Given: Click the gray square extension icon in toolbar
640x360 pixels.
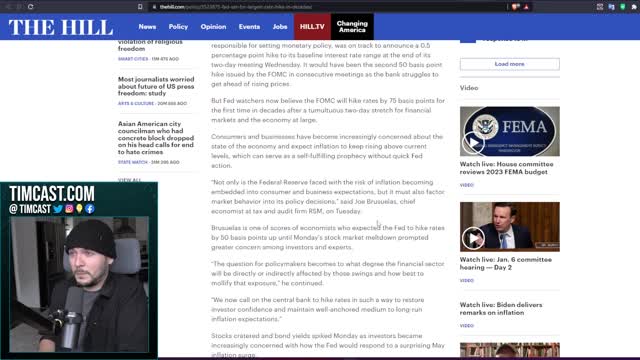Looking at the screenshot, I should click(x=600, y=7).
